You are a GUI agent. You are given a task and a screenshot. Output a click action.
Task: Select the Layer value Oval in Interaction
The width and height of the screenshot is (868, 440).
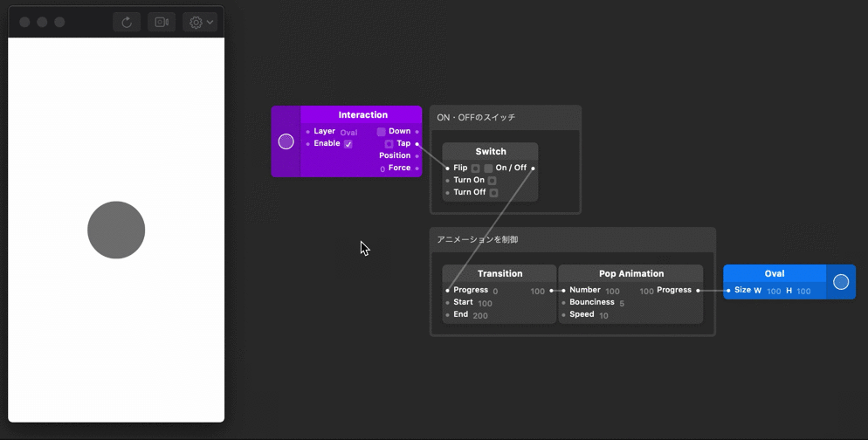(x=348, y=133)
